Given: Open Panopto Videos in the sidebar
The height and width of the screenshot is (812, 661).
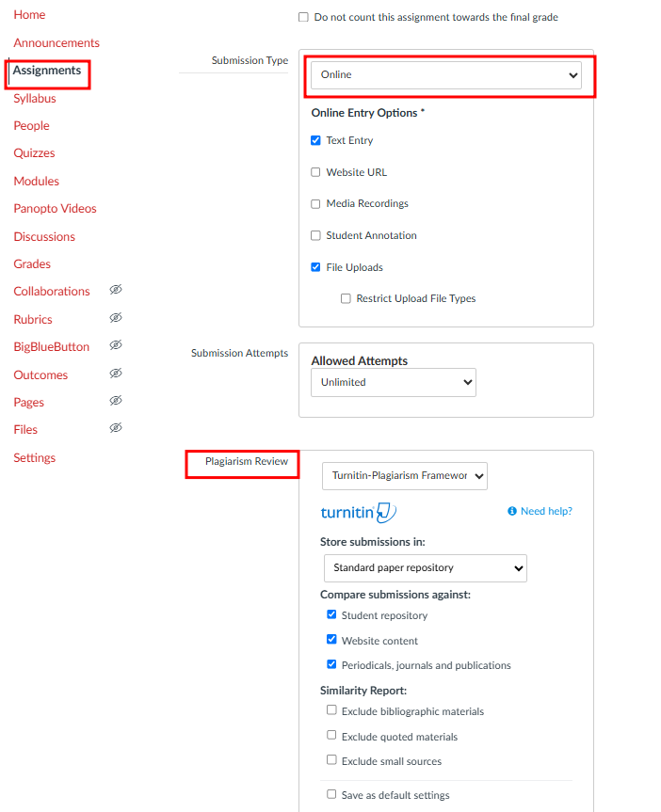Looking at the screenshot, I should pos(55,209).
